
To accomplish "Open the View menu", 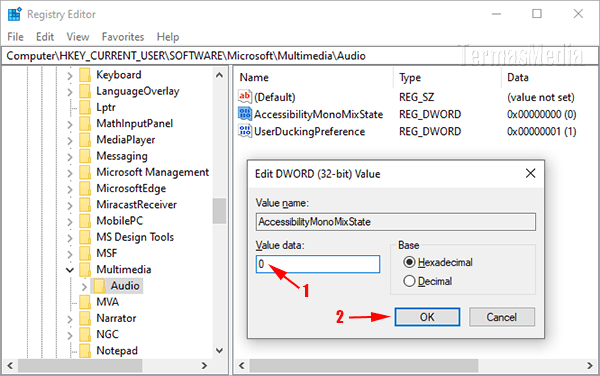I will (x=78, y=37).
